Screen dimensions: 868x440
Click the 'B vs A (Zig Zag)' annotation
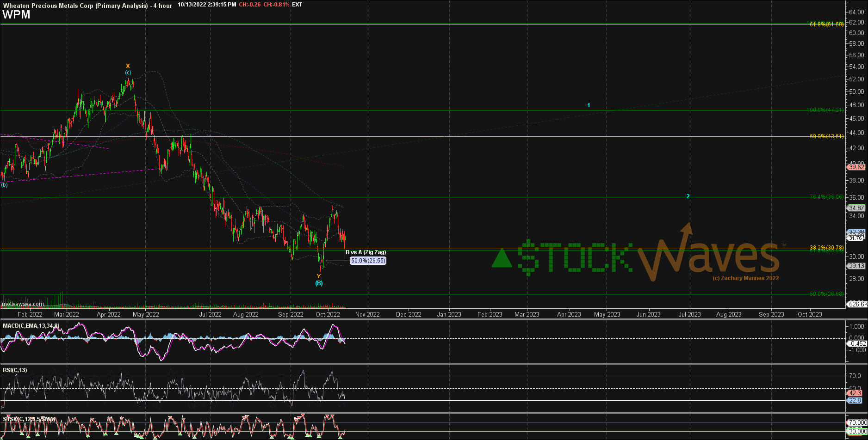[366, 252]
